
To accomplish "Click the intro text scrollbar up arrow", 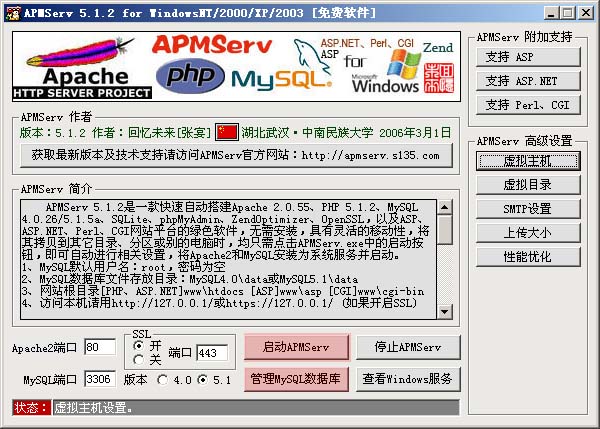I will [x=444, y=207].
